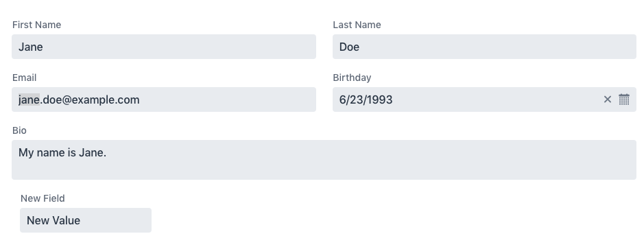Click the highlighted 'jane' text in Email
Image resolution: width=644 pixels, height=247 pixels.
click(29, 100)
